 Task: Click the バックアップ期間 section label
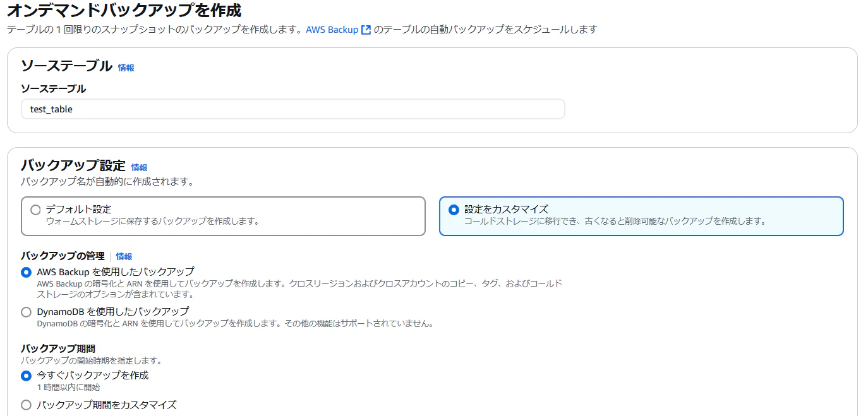click(x=58, y=348)
